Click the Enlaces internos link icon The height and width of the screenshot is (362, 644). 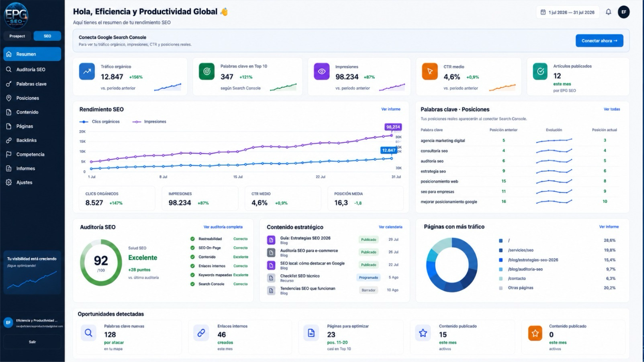(x=201, y=333)
